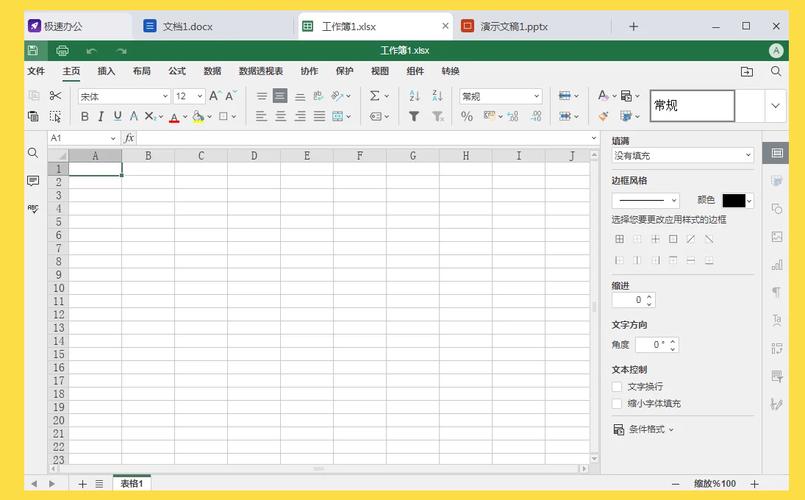805x500 pixels.
Task: Sort ascending A to Z
Action: [x=414, y=95]
